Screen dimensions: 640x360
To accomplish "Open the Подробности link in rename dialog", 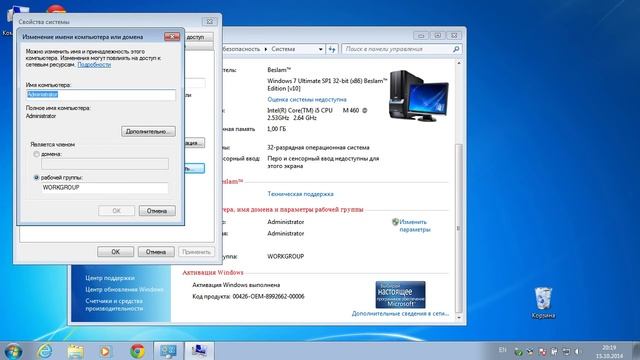I will click(94, 64).
